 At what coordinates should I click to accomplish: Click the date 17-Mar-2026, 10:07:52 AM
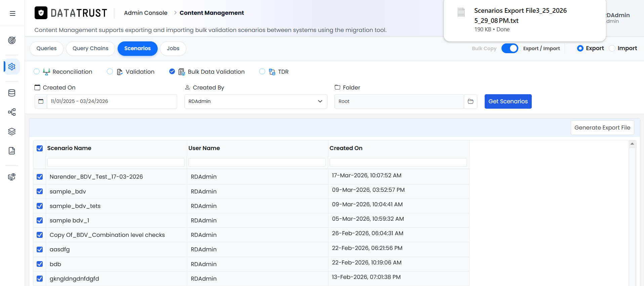coord(367,175)
